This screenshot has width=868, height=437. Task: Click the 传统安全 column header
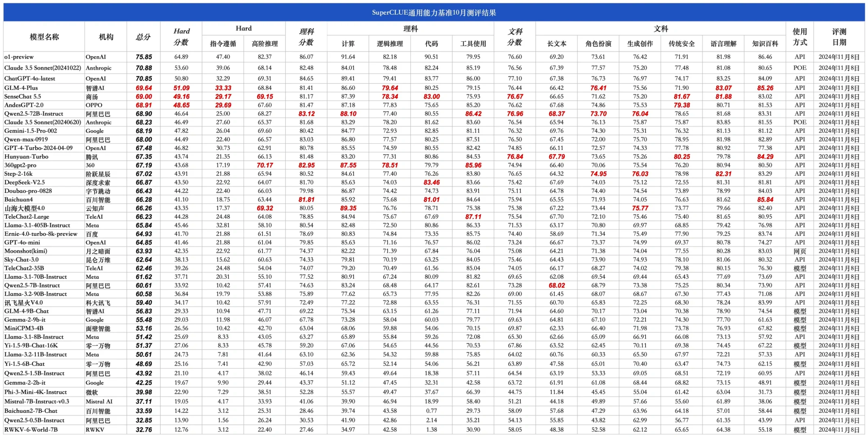pos(682,44)
